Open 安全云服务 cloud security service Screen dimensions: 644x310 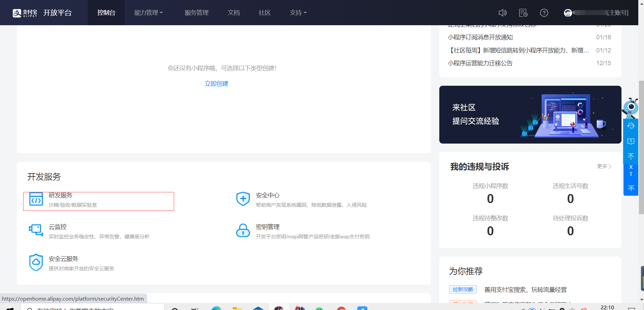coord(63,259)
